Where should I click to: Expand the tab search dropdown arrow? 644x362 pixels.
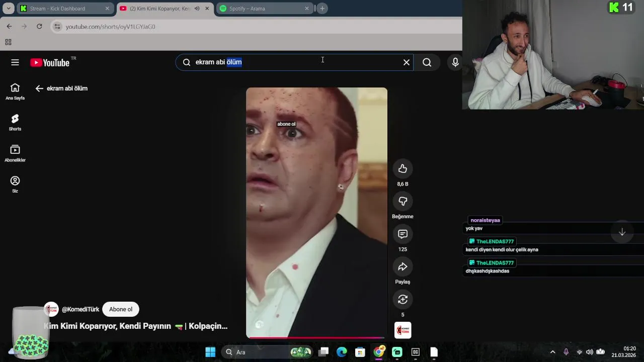9,9
